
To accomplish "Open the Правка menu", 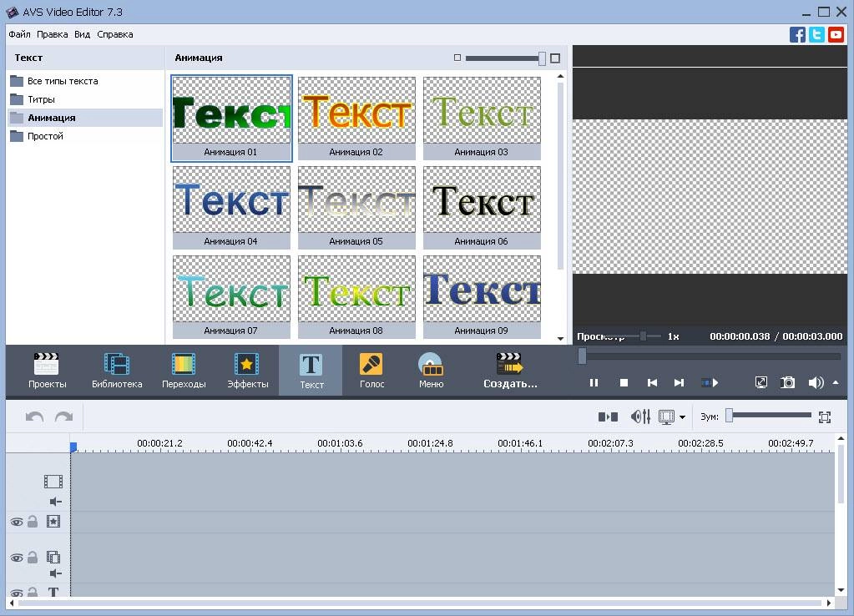I will 53,34.
